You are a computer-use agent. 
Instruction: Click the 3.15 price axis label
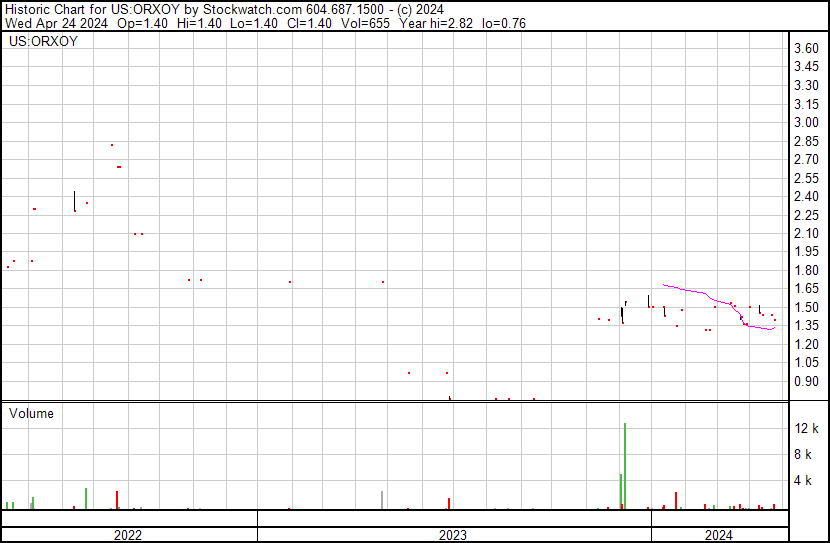[x=807, y=104]
